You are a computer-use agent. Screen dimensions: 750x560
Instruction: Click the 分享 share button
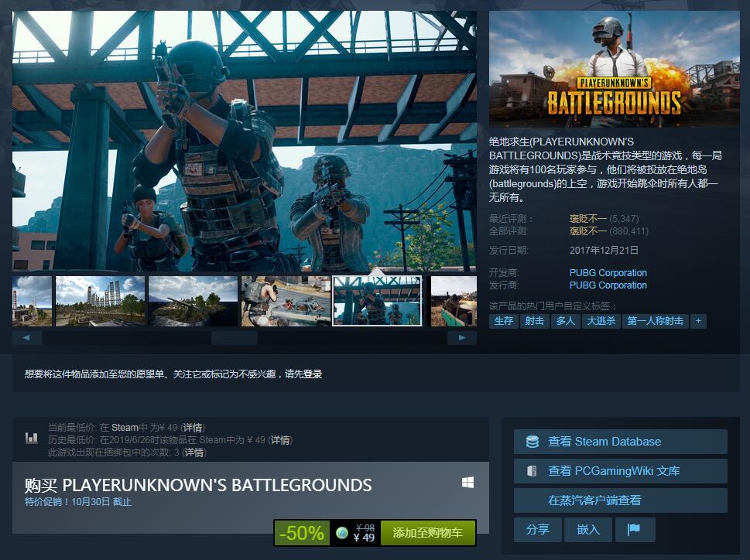tap(537, 530)
